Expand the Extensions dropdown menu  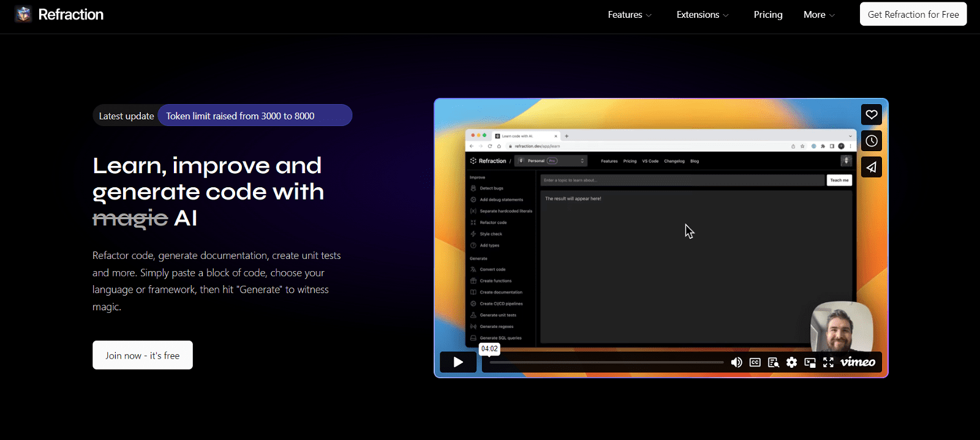click(703, 15)
